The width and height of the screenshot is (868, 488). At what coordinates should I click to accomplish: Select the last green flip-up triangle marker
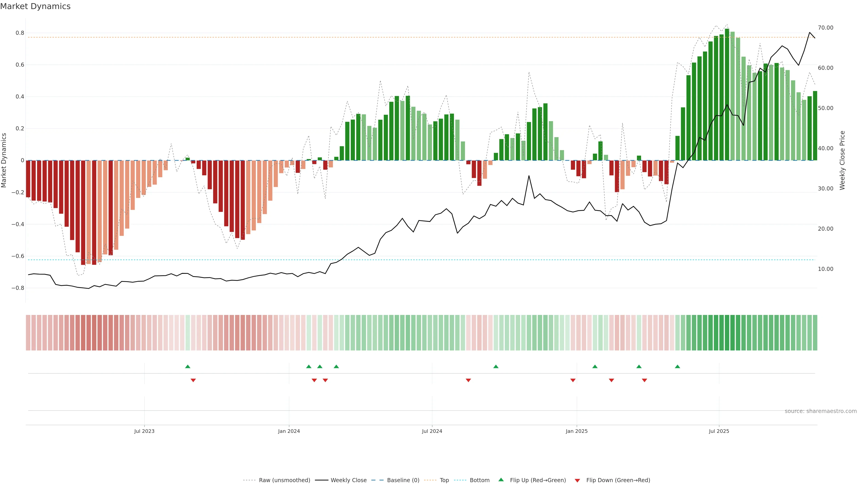[677, 366]
